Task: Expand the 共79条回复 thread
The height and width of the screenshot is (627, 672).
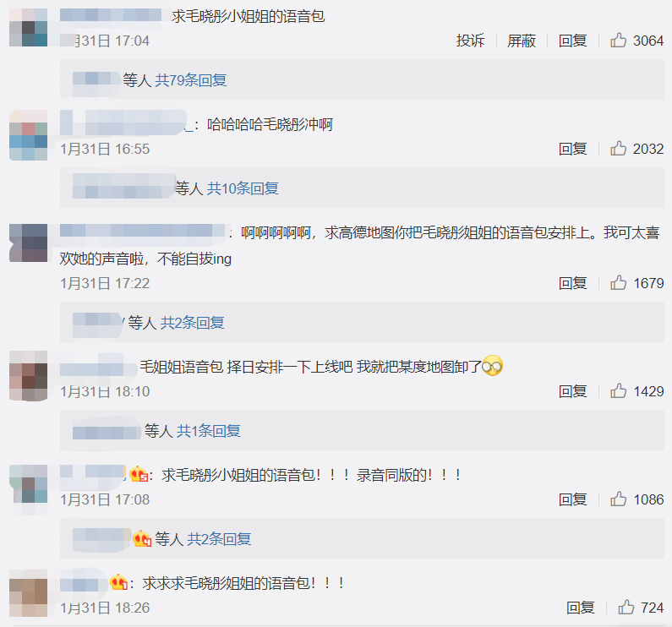Action: 191,80
